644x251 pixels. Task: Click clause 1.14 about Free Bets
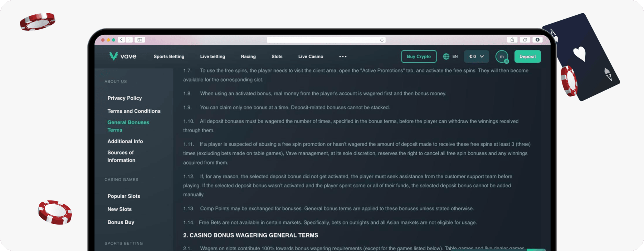(x=330, y=222)
